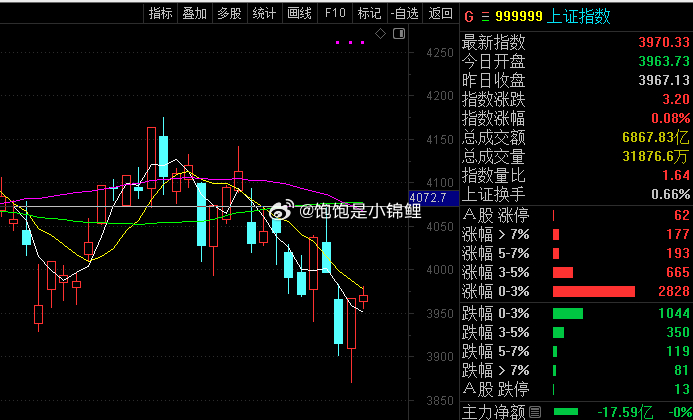
Task: Click the 跌幅 5-7% count 119
Action: tap(678, 351)
